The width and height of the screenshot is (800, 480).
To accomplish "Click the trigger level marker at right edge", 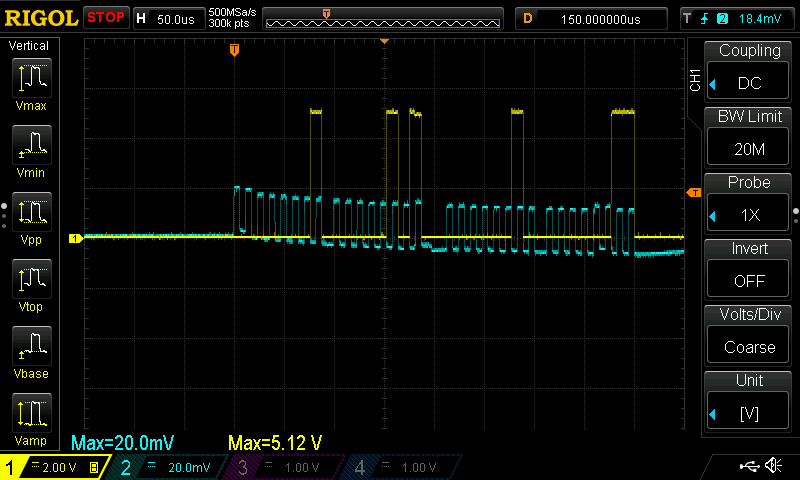I will click(694, 192).
